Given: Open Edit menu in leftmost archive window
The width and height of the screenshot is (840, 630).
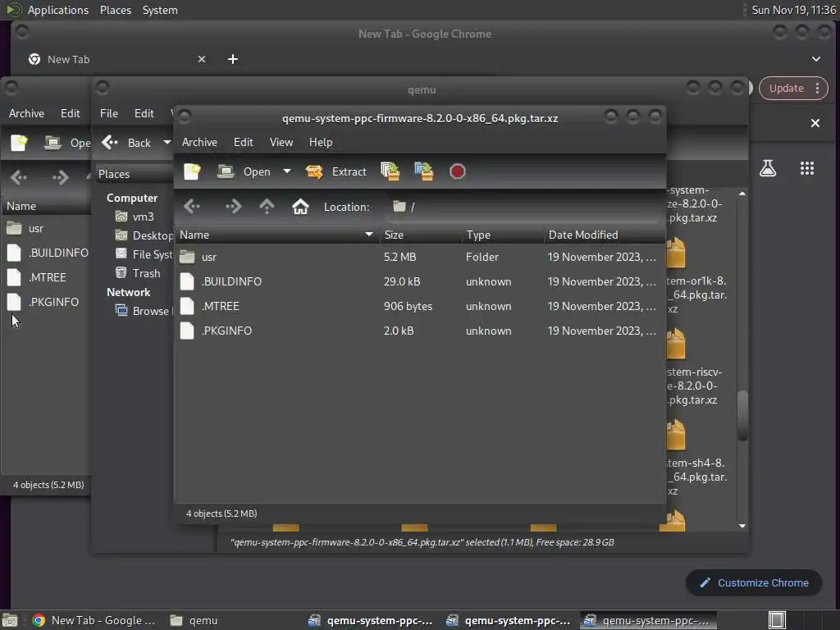Looking at the screenshot, I should tap(71, 113).
